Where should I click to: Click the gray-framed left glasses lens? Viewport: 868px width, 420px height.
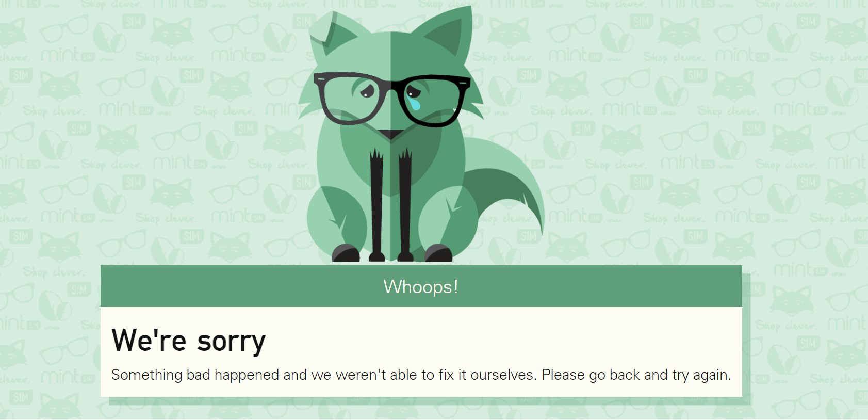[x=354, y=99]
